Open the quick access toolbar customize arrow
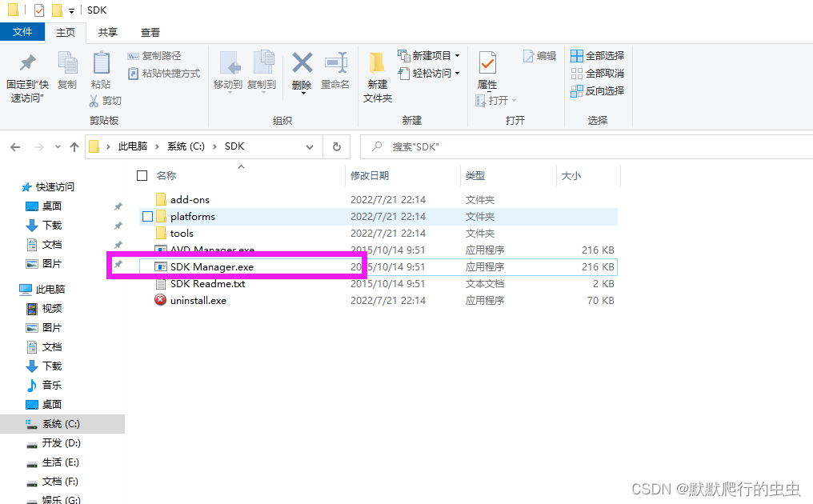The width and height of the screenshot is (813, 504). [71, 10]
